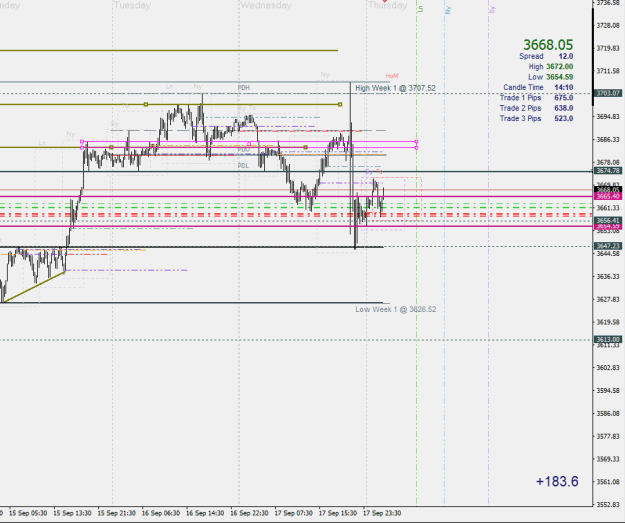Viewport: 625px width, 523px height.
Task: Click the 3636.33 price scale value
Action: coord(608,277)
